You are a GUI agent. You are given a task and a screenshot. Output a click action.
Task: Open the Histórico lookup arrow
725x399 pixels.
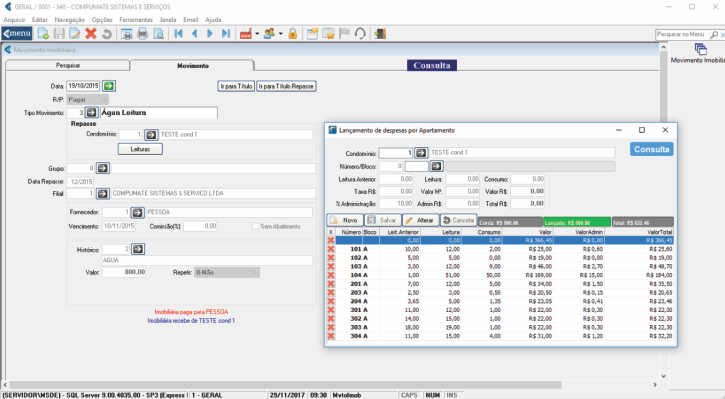138,249
